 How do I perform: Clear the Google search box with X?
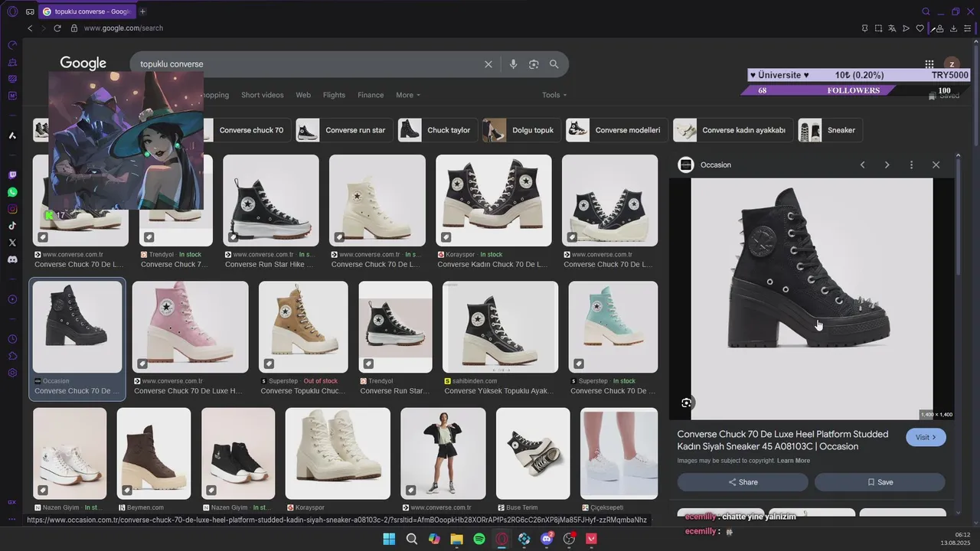[x=488, y=64]
